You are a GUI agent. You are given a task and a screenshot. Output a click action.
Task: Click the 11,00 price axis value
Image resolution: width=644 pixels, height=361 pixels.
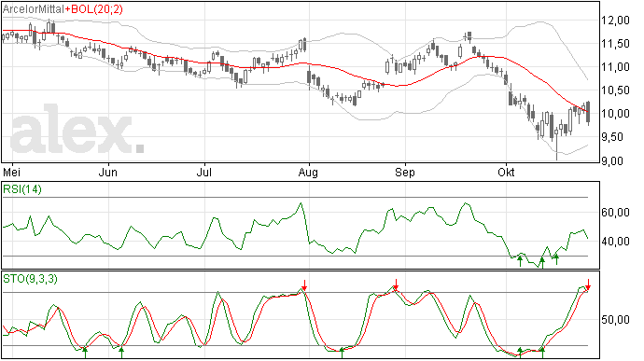(x=615, y=67)
